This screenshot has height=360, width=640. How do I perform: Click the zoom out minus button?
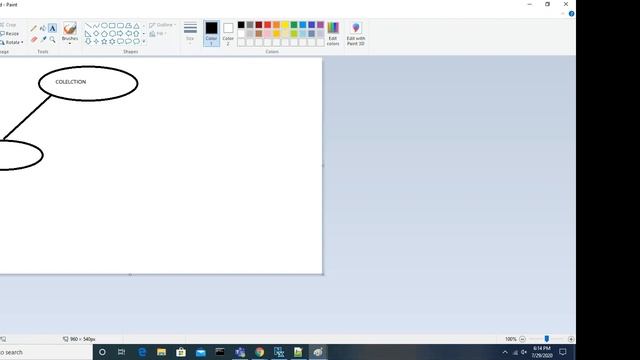click(522, 339)
